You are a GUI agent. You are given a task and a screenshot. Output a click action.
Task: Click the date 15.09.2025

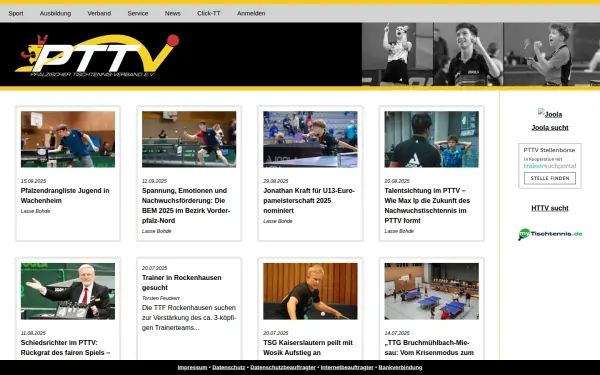click(x=33, y=181)
